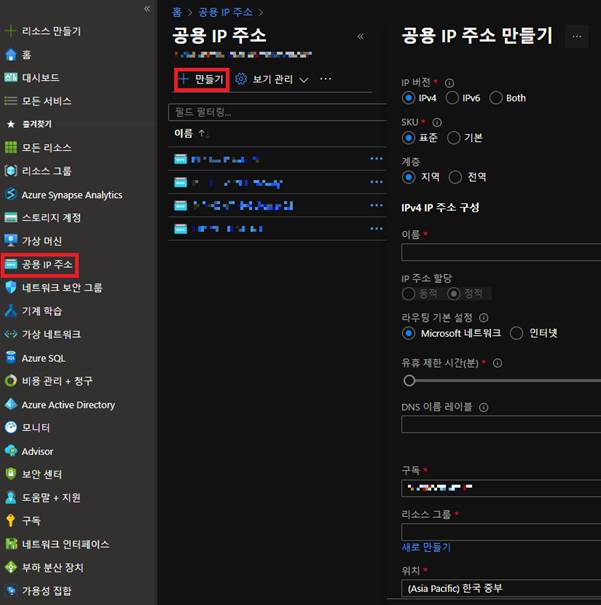Open 구독 key icon
Image resolution: width=601 pixels, height=605 pixels.
click(11, 521)
